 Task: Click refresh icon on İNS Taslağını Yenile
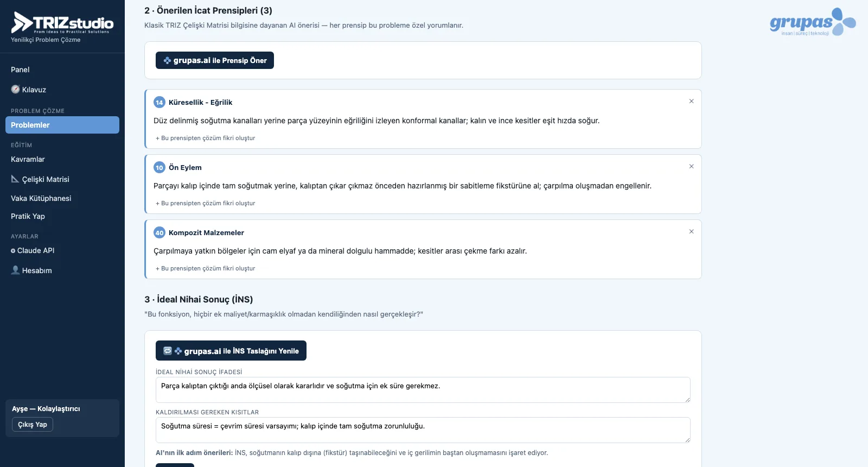168,351
